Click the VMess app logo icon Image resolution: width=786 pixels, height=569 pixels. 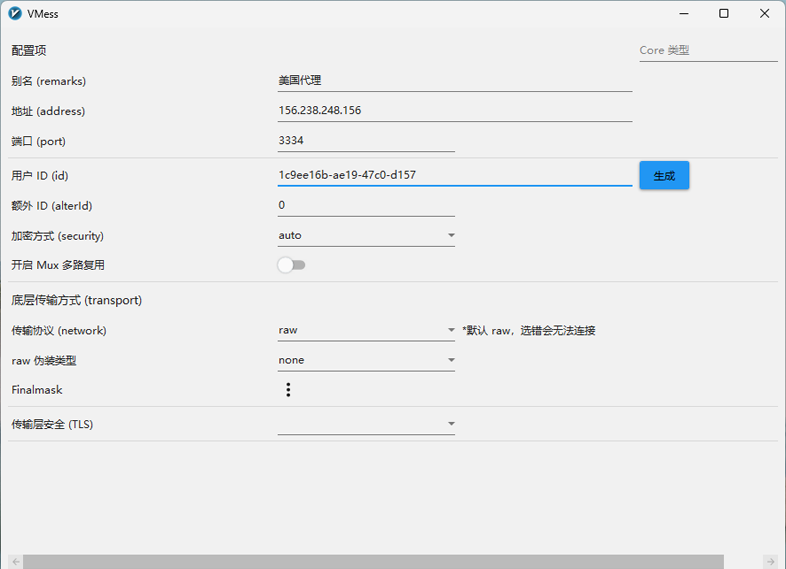pyautogui.click(x=15, y=14)
